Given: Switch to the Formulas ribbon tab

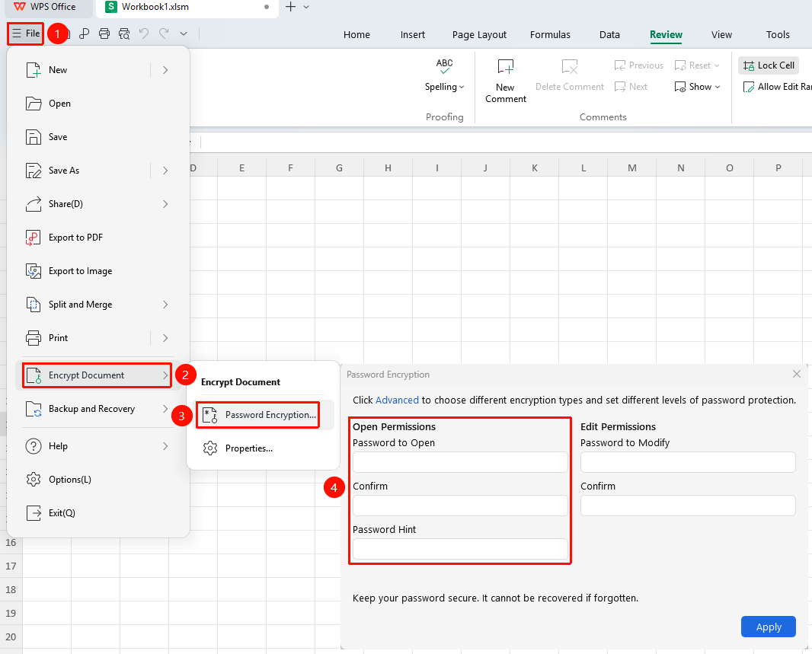Looking at the screenshot, I should [x=550, y=35].
